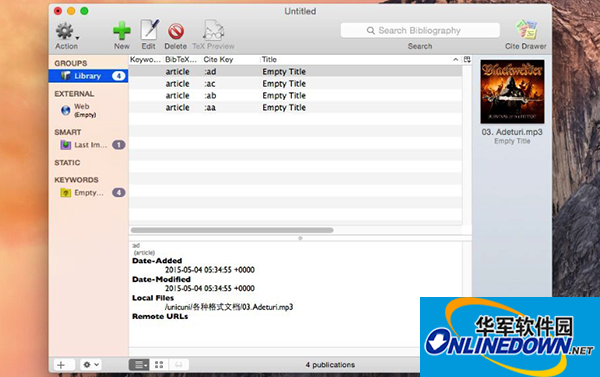This screenshot has height=377, width=600.
Task: Open the column chooser icon in table header
Action: (x=467, y=60)
